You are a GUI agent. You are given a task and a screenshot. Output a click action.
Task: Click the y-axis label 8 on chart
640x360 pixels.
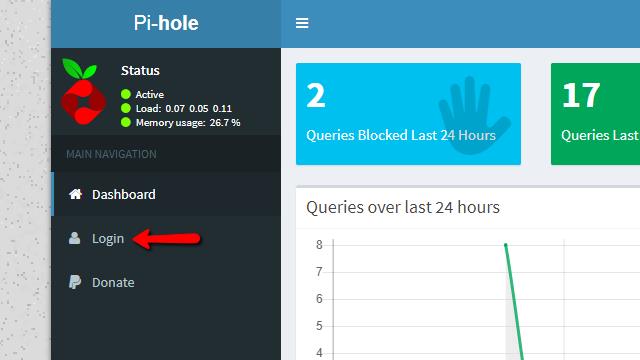coord(319,245)
